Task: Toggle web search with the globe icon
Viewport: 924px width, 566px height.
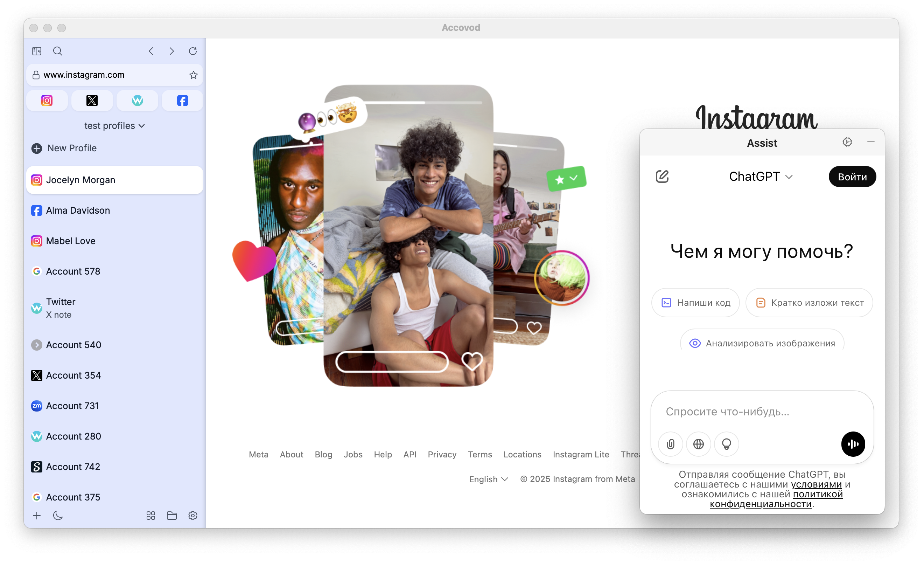Action: (698, 444)
